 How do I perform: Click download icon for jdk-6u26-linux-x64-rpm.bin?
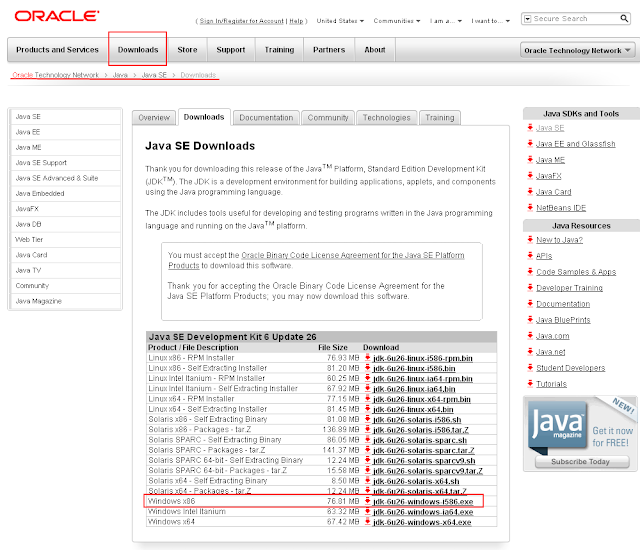367,399
